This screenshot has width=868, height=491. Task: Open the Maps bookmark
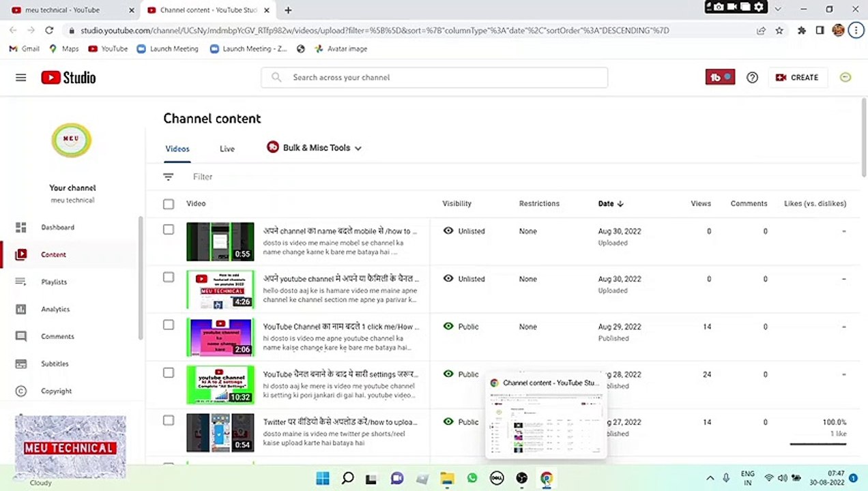pyautogui.click(x=63, y=49)
